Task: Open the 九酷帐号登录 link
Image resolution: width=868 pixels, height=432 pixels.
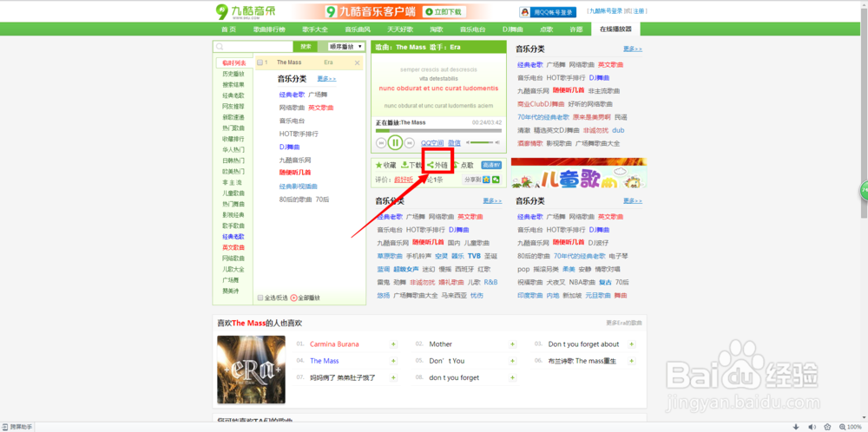Action: point(605,11)
